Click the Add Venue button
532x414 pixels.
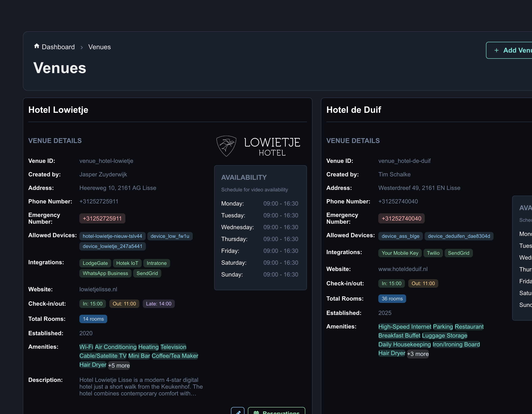[509, 50]
